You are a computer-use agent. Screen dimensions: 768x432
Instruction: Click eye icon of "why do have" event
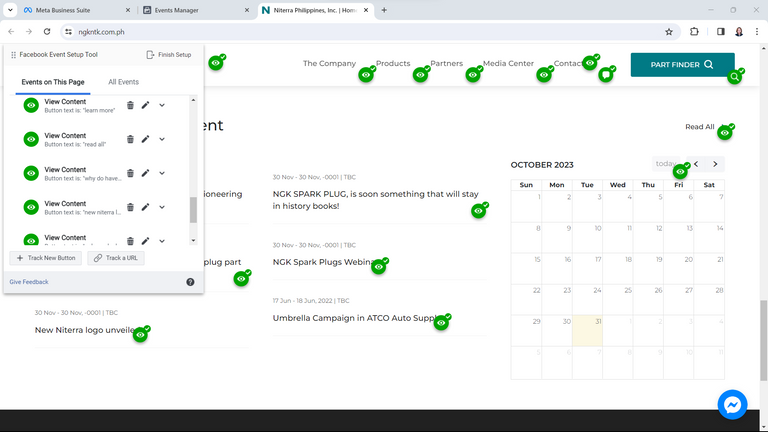pos(31,173)
